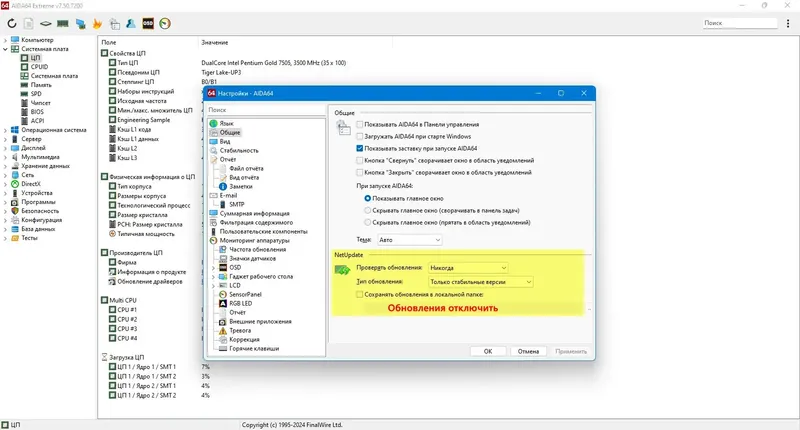Select CPUID in main window tree
800x430 pixels.
tap(39, 67)
